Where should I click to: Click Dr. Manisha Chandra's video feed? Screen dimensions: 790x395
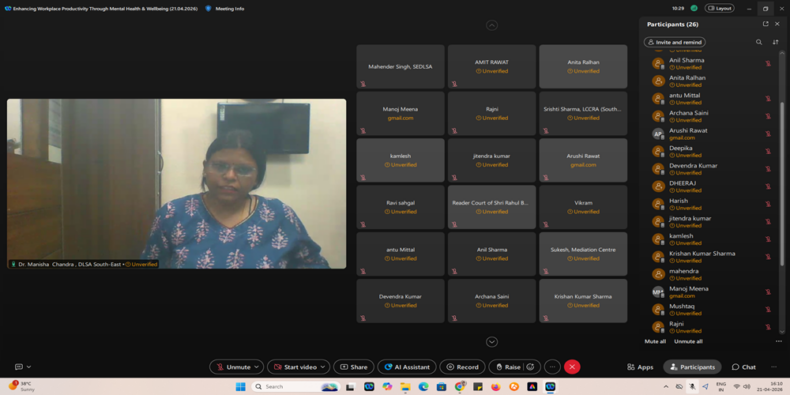tap(176, 183)
